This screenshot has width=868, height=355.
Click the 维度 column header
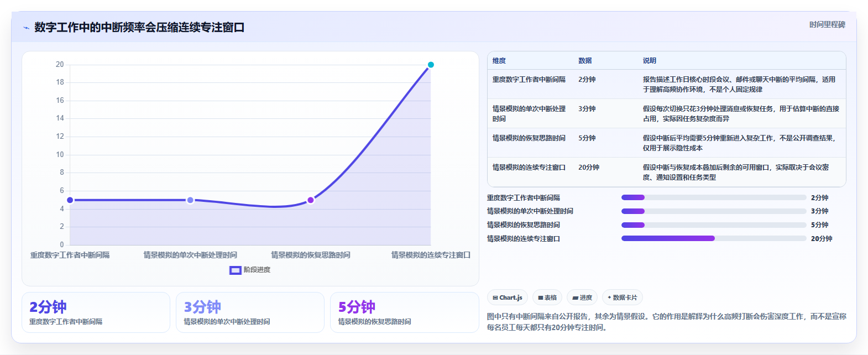click(x=499, y=61)
